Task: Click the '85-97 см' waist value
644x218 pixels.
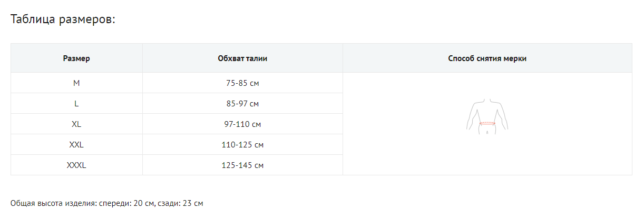Action: tap(242, 104)
